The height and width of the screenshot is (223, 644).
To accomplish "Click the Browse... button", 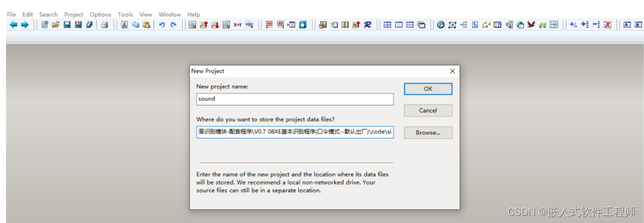I will (428, 132).
